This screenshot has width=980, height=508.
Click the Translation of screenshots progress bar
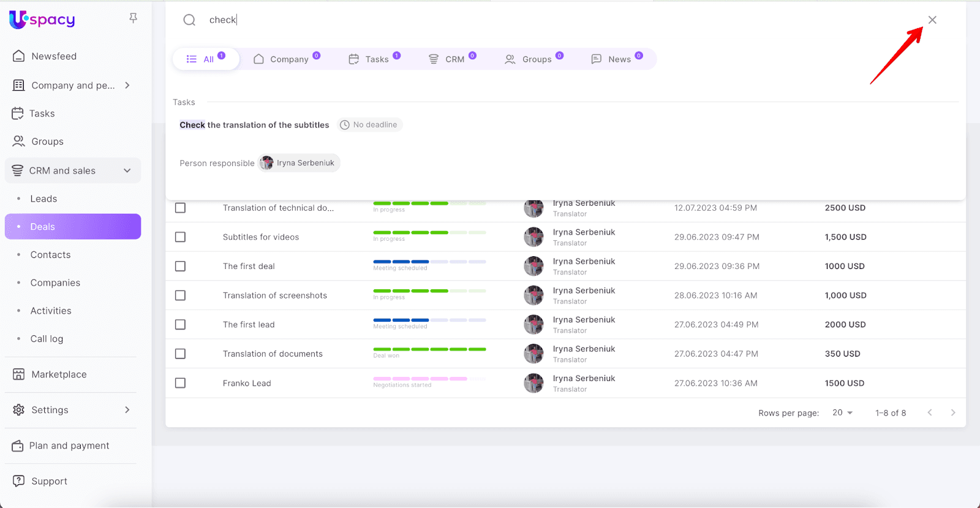[x=429, y=290]
